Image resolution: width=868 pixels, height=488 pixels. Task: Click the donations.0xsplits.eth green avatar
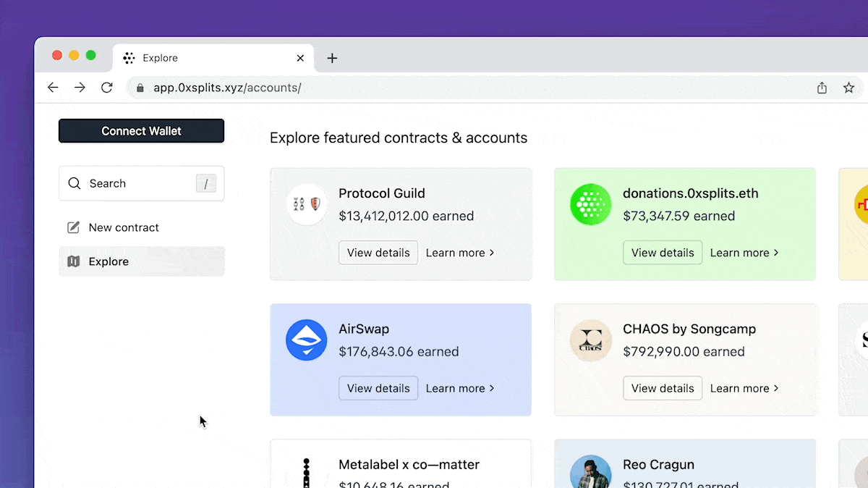coord(591,205)
